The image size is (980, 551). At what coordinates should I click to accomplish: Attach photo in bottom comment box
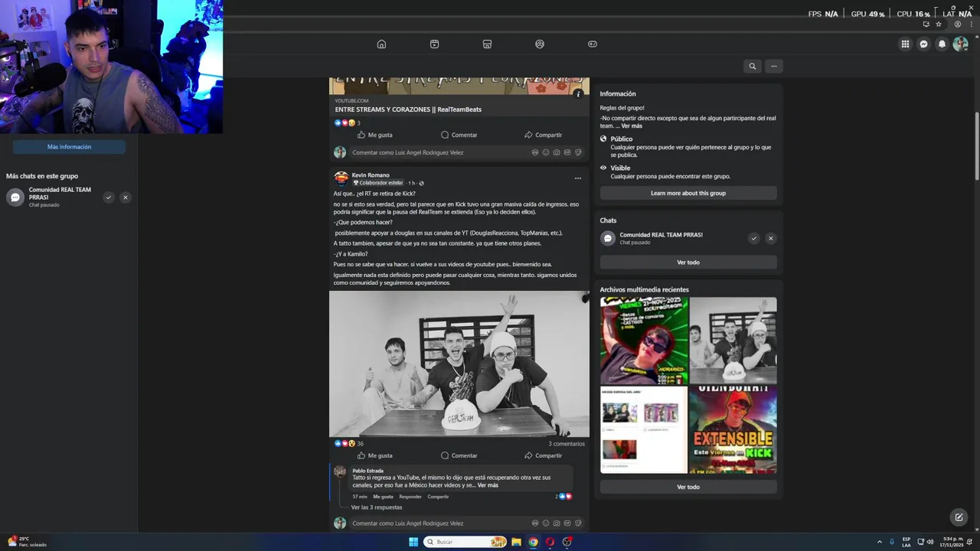point(557,523)
